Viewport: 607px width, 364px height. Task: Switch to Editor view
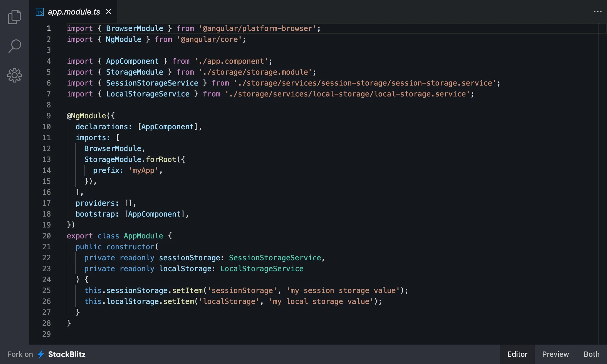(x=517, y=354)
